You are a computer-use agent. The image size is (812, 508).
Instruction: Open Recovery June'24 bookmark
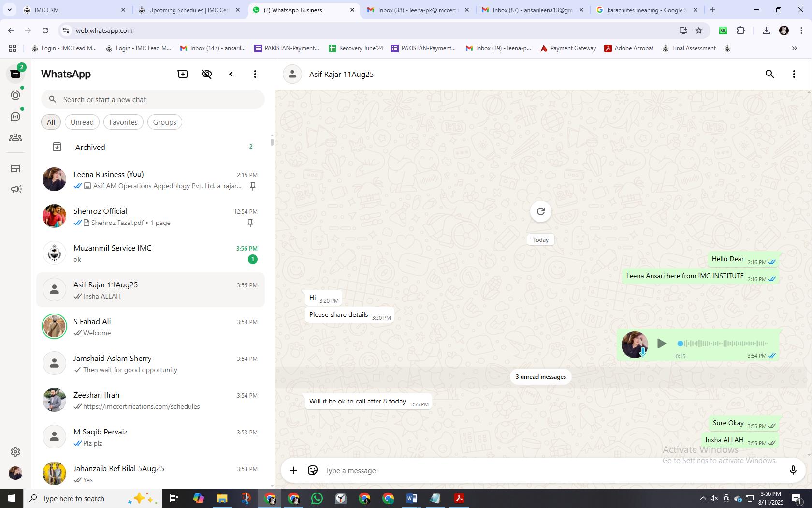[x=356, y=48]
